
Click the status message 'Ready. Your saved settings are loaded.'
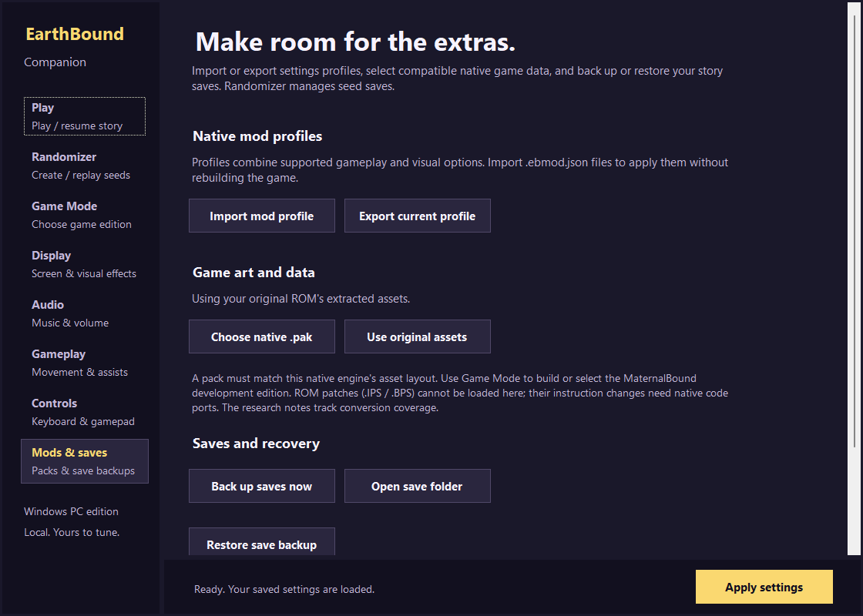[x=284, y=589]
